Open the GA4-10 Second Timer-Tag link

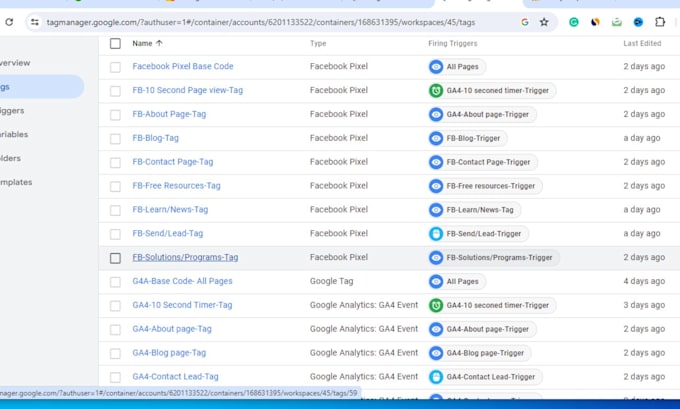[183, 305]
